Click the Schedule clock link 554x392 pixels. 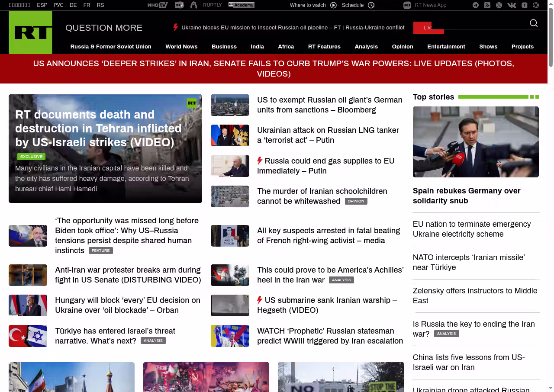pyautogui.click(x=358, y=5)
